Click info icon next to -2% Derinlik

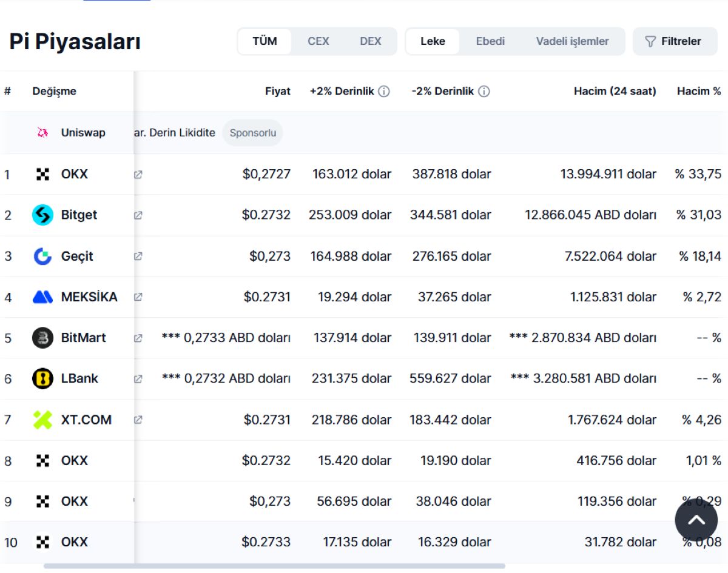484,92
